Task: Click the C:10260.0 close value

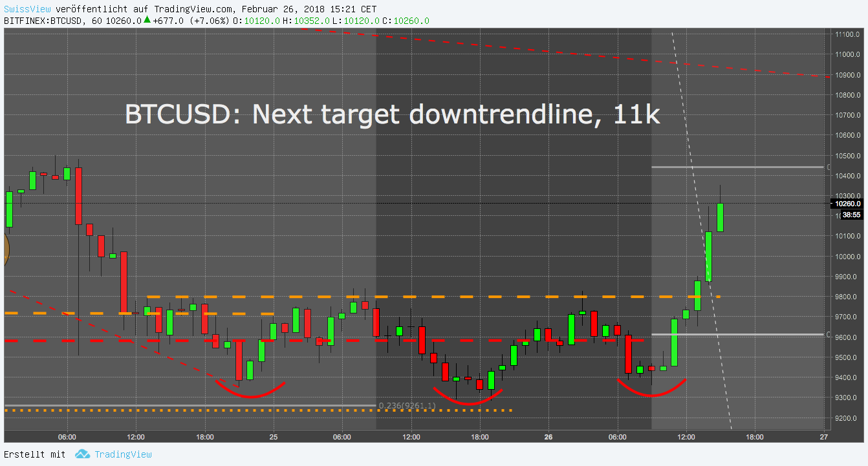Action: point(406,21)
